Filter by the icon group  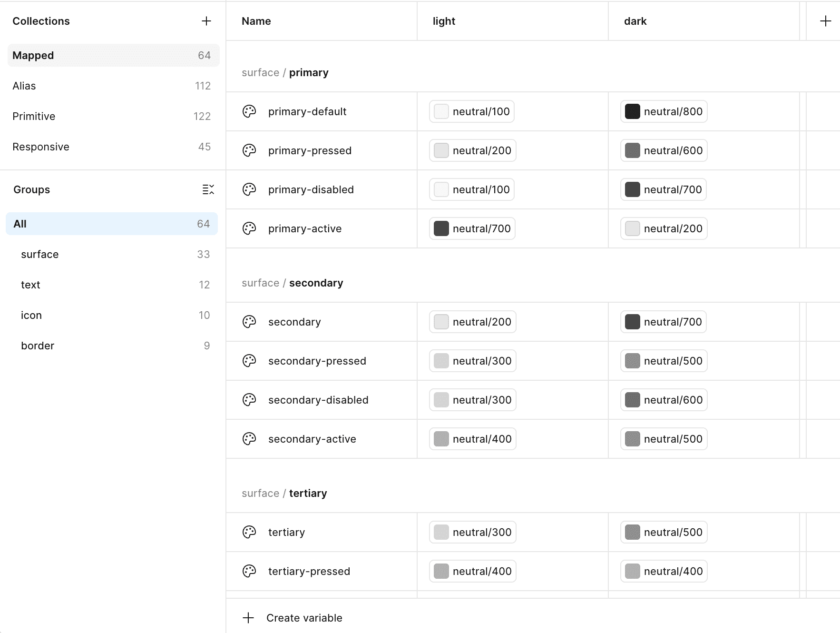coord(112,315)
